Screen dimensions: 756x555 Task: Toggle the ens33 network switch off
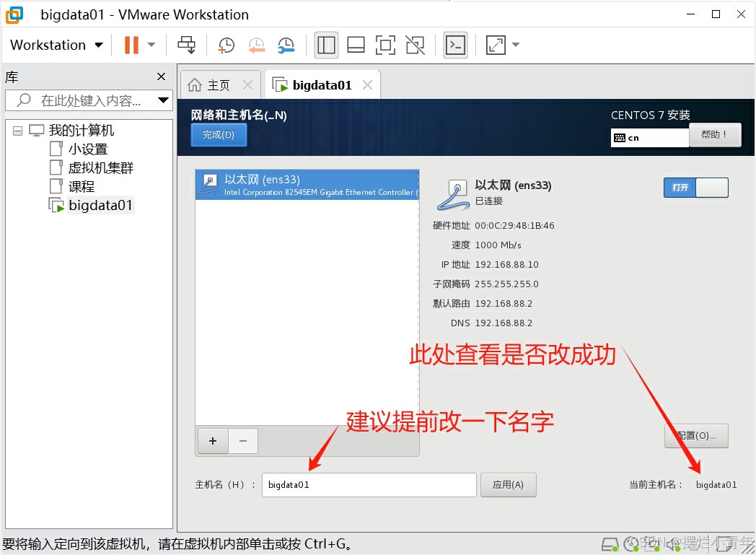(695, 188)
